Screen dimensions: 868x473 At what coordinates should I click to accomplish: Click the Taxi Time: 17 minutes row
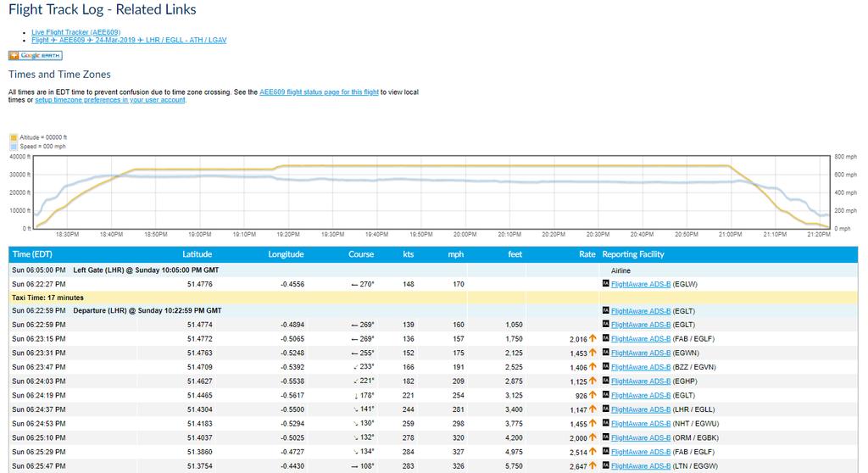[433, 298]
